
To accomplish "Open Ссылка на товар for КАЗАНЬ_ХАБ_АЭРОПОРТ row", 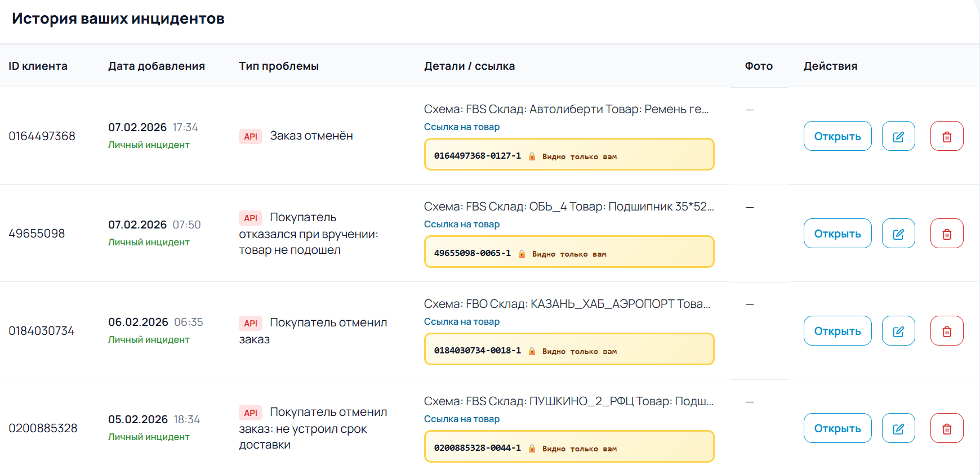I will click(462, 322).
